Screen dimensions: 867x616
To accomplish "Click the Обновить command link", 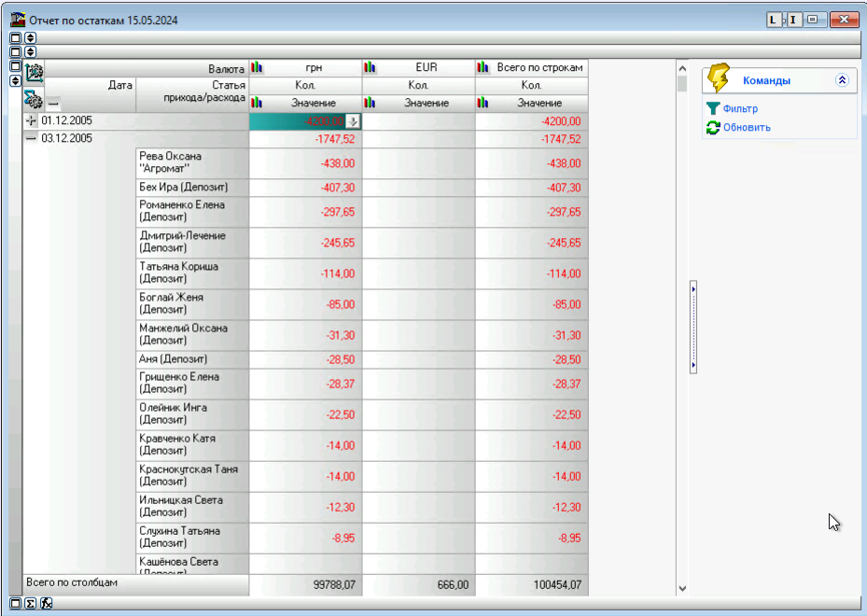I will (747, 127).
